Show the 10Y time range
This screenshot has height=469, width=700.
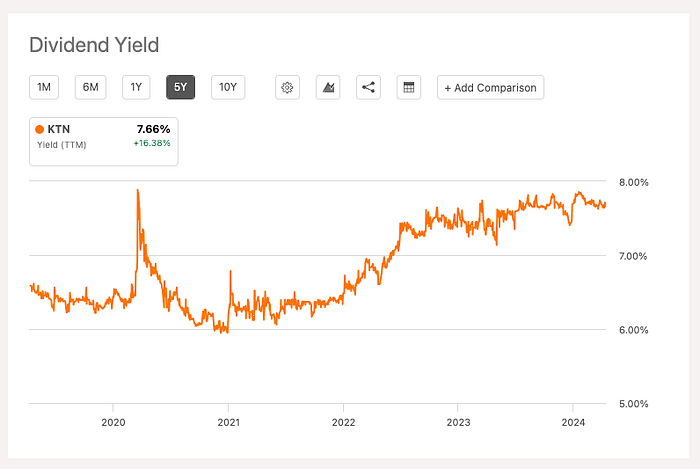(x=228, y=87)
